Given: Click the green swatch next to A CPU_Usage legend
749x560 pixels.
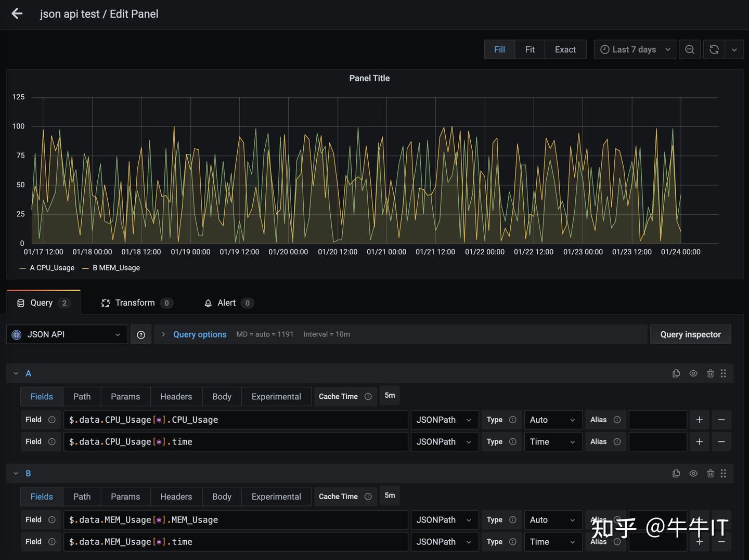Looking at the screenshot, I should coord(21,268).
